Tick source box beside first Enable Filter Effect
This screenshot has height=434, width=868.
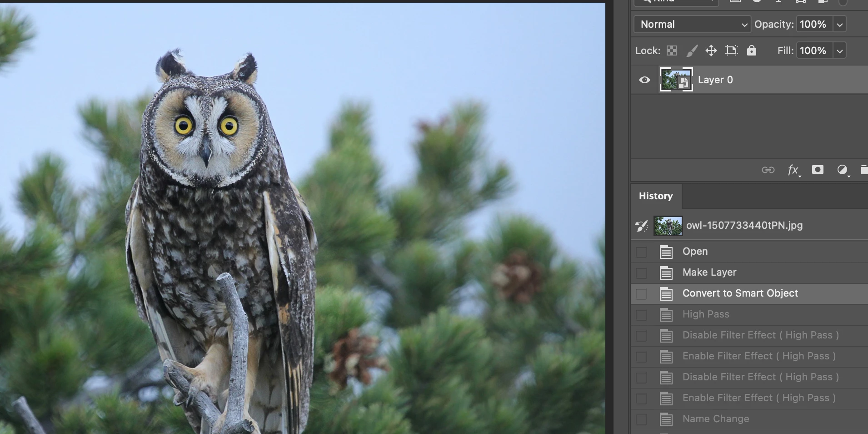tap(641, 357)
